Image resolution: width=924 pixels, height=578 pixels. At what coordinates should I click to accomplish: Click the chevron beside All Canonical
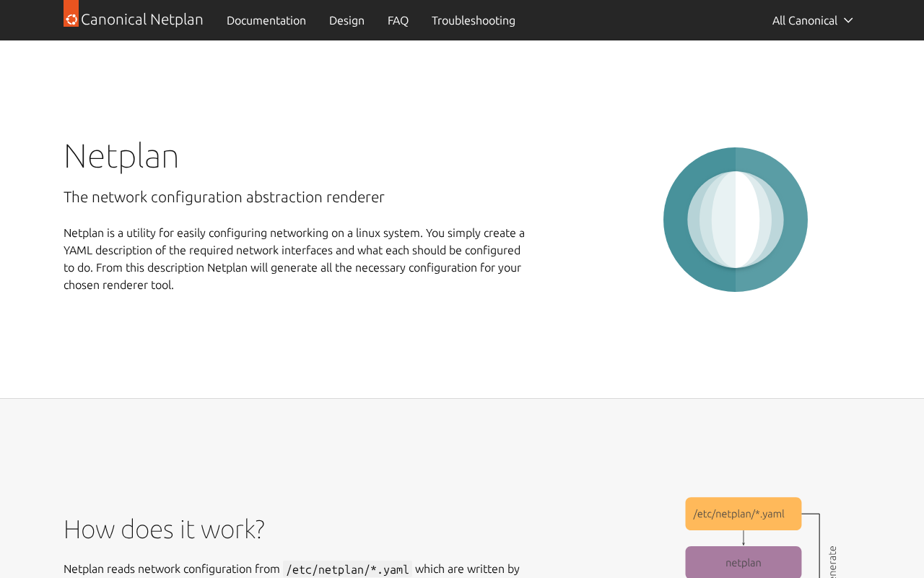848,20
